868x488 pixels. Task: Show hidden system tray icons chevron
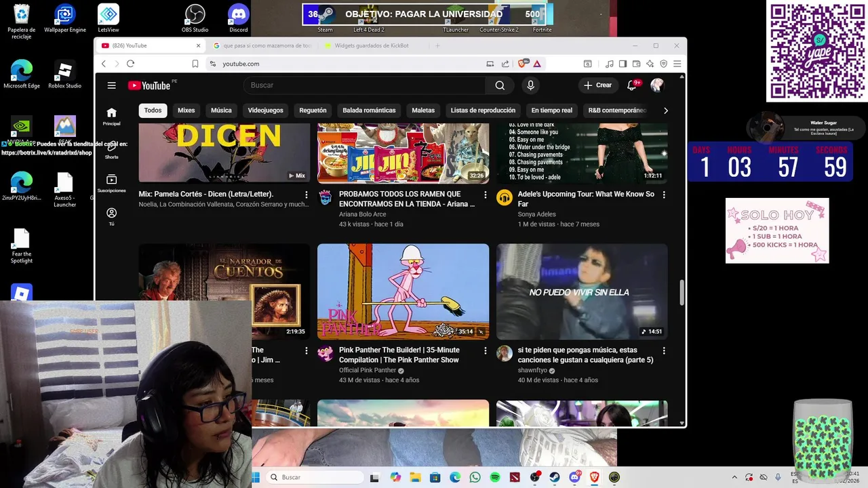(x=734, y=477)
